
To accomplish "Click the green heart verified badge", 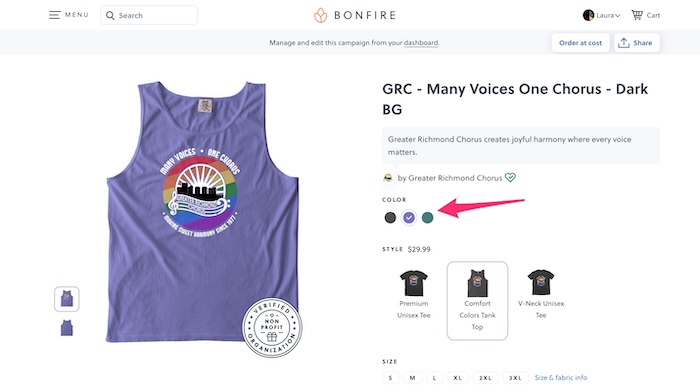I will click(x=510, y=178).
